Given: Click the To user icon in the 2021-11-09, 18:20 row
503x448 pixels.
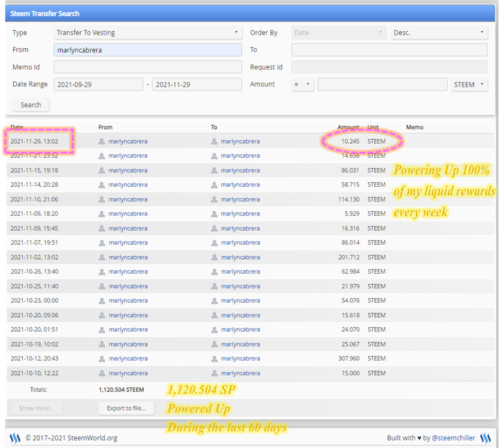Looking at the screenshot, I should [214, 214].
